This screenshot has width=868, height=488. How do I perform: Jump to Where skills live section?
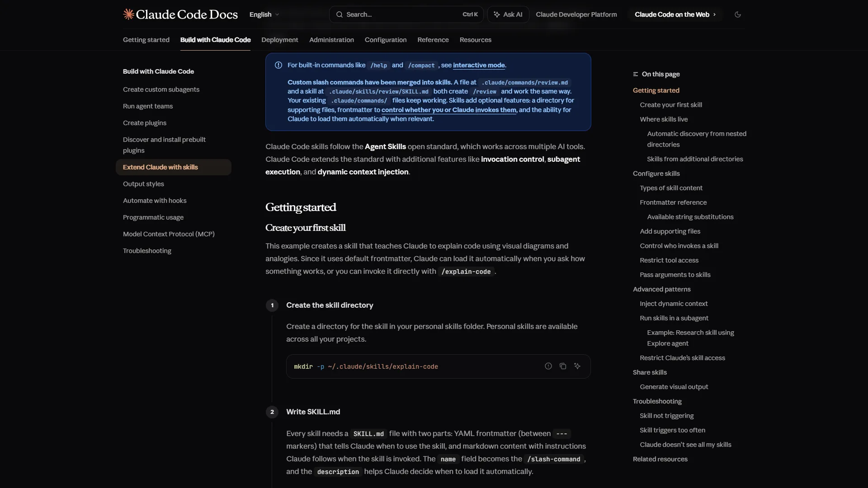pyautogui.click(x=664, y=119)
